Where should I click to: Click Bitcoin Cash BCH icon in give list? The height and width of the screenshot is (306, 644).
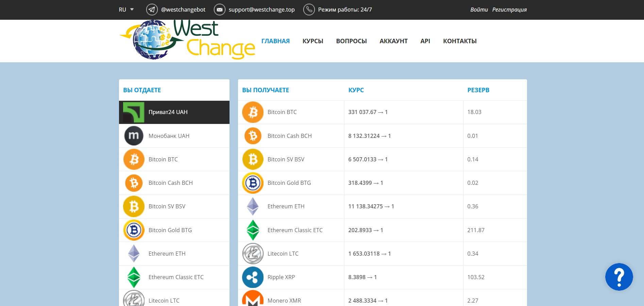(x=134, y=183)
